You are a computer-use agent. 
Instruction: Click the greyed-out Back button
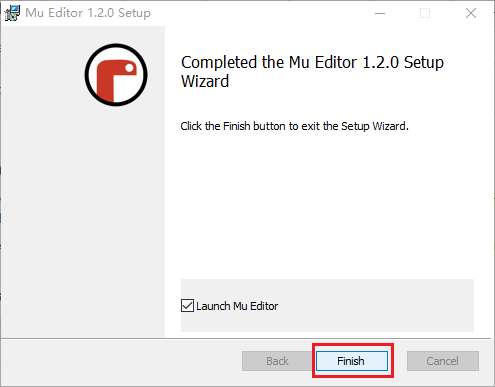click(x=277, y=361)
